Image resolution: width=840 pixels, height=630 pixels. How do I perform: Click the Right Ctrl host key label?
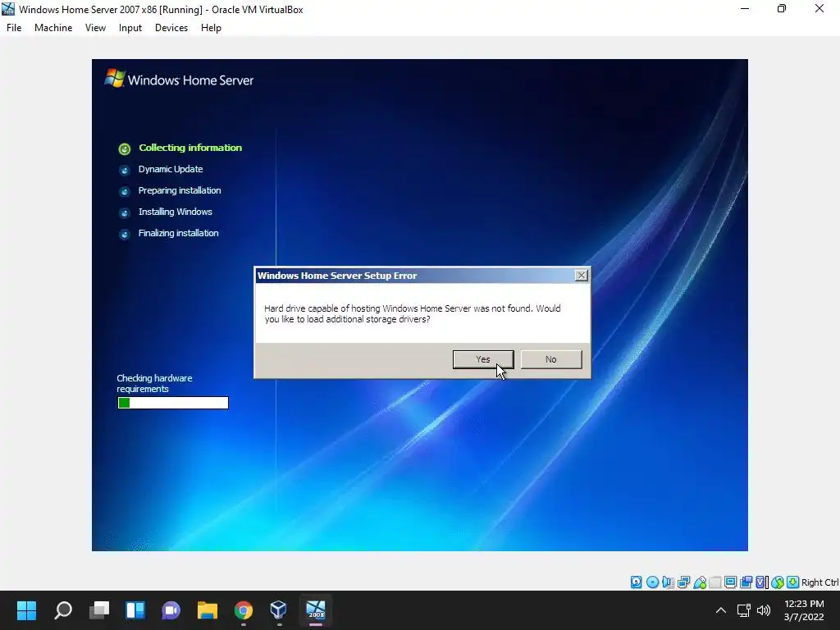[820, 582]
